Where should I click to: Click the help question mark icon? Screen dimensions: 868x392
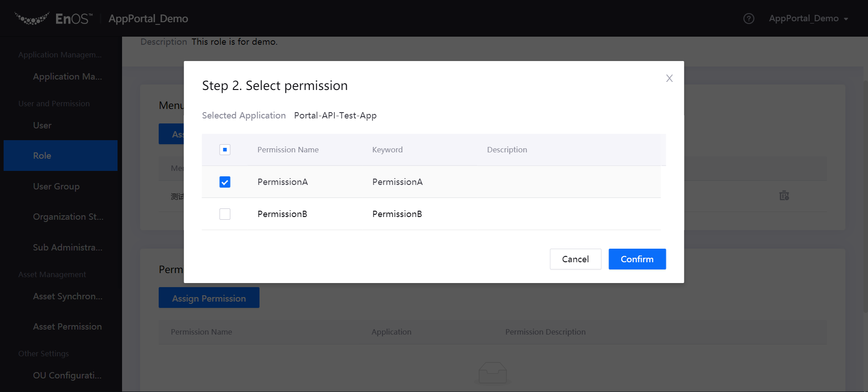point(749,19)
